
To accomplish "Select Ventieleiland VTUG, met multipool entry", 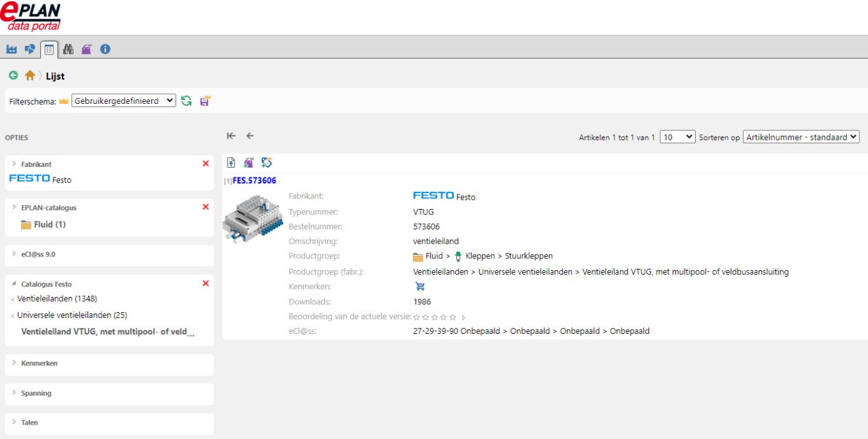I will point(108,332).
